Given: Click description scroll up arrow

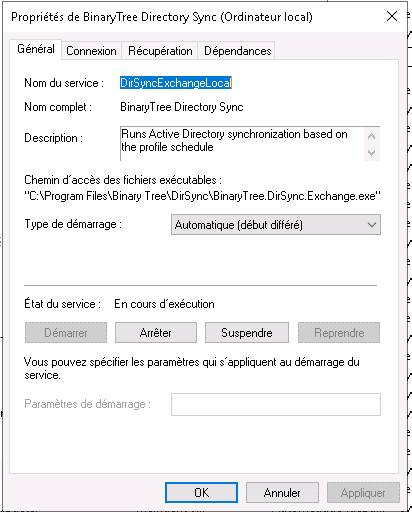Looking at the screenshot, I should click(372, 136).
